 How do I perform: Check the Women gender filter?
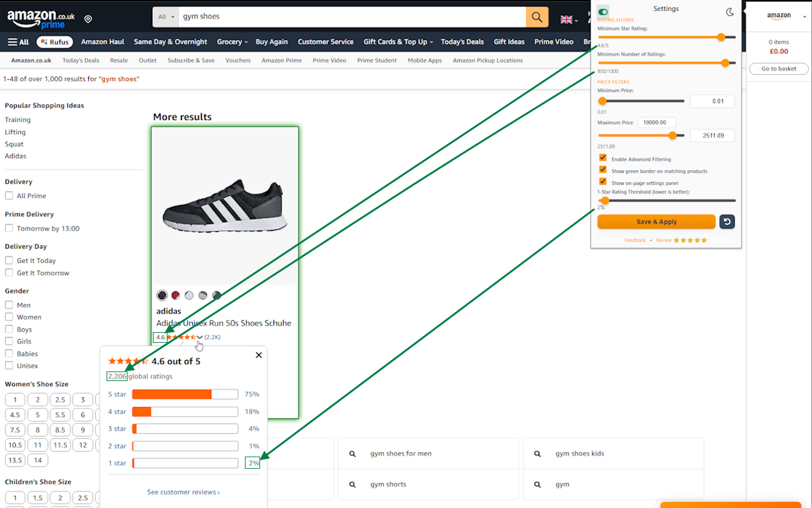point(9,317)
